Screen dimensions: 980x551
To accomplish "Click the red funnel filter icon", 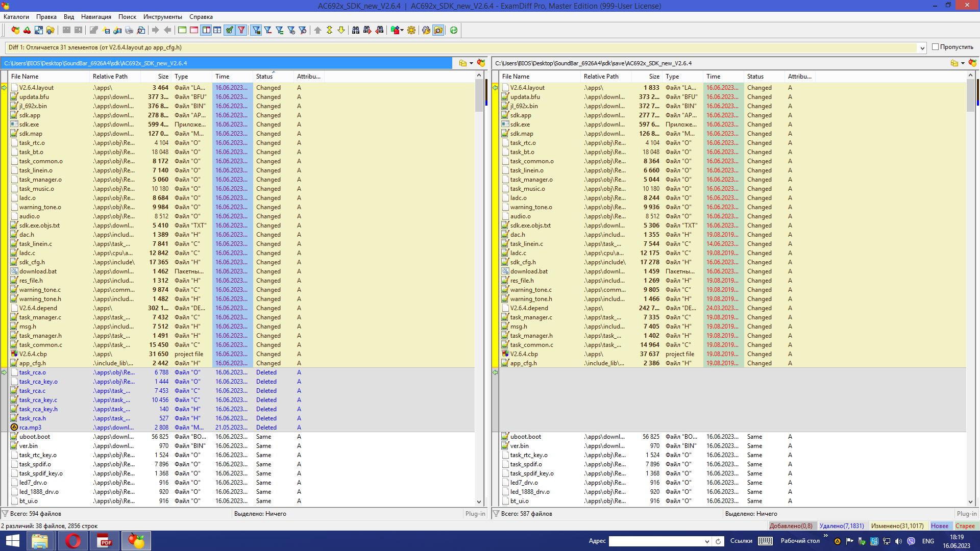I will pyautogui.click(x=242, y=30).
